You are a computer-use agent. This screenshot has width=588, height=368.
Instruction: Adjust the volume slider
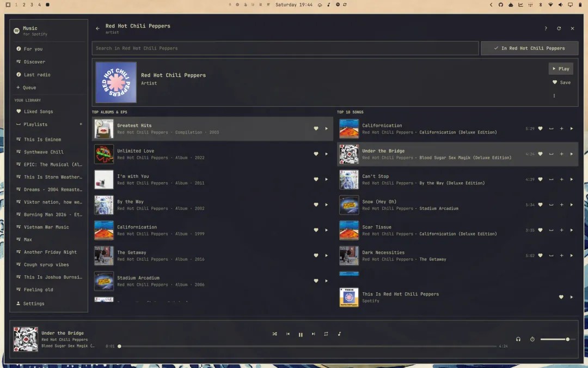558,339
